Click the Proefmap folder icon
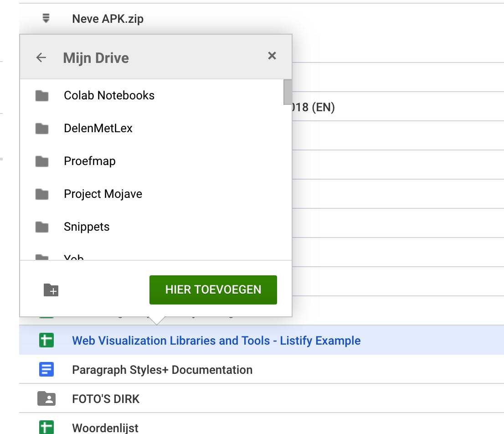The height and width of the screenshot is (434, 504). (x=42, y=161)
